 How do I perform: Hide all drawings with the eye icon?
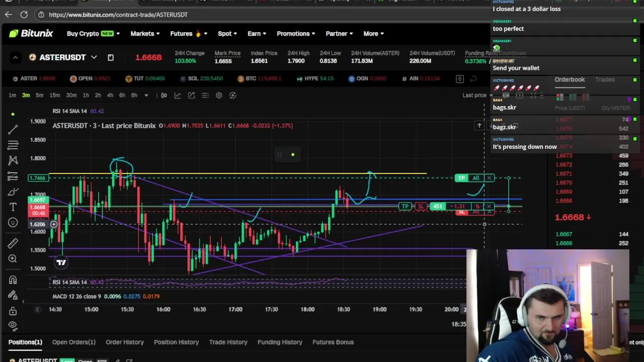click(x=13, y=325)
